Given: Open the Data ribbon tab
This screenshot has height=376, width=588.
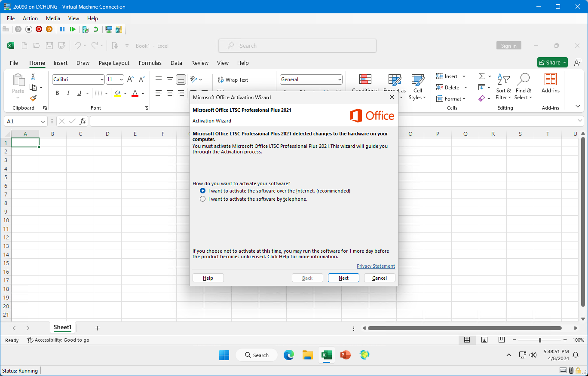Looking at the screenshot, I should [176, 63].
